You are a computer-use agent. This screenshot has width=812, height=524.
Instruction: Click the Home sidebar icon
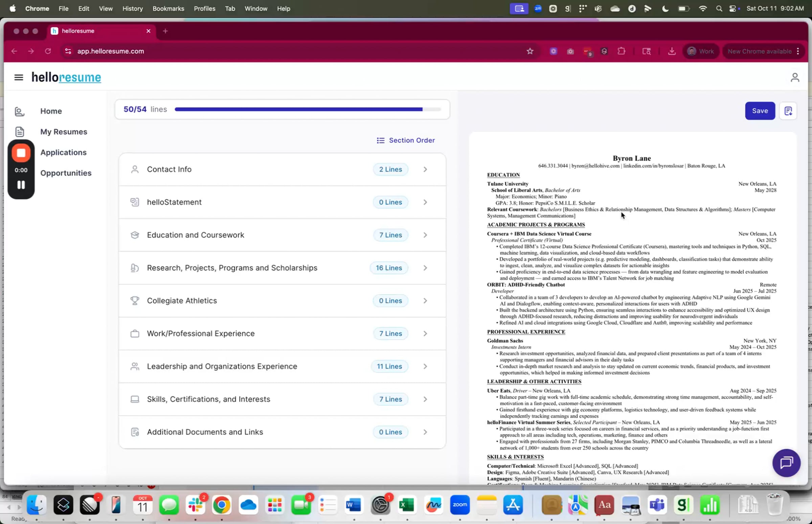(x=19, y=111)
